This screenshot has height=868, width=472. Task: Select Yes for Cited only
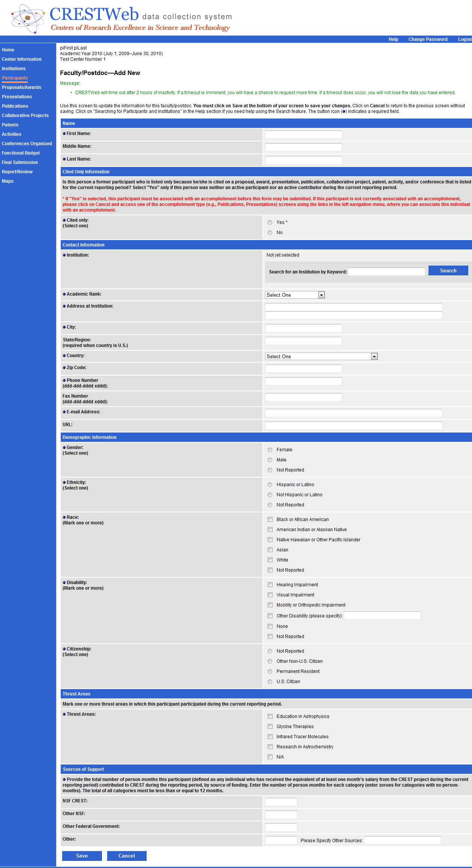point(270,222)
